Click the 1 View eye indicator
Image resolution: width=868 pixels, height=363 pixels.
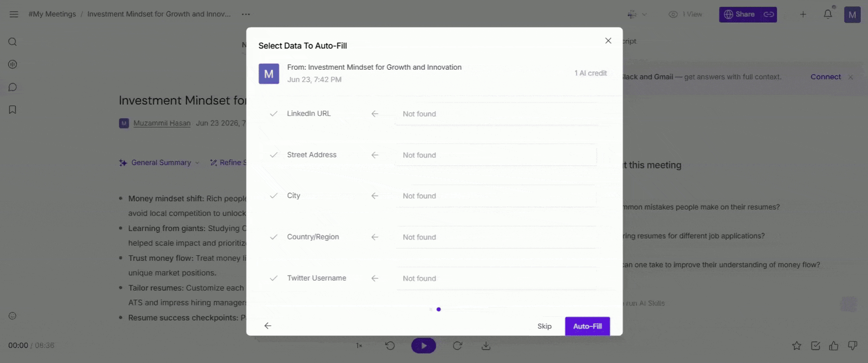685,14
